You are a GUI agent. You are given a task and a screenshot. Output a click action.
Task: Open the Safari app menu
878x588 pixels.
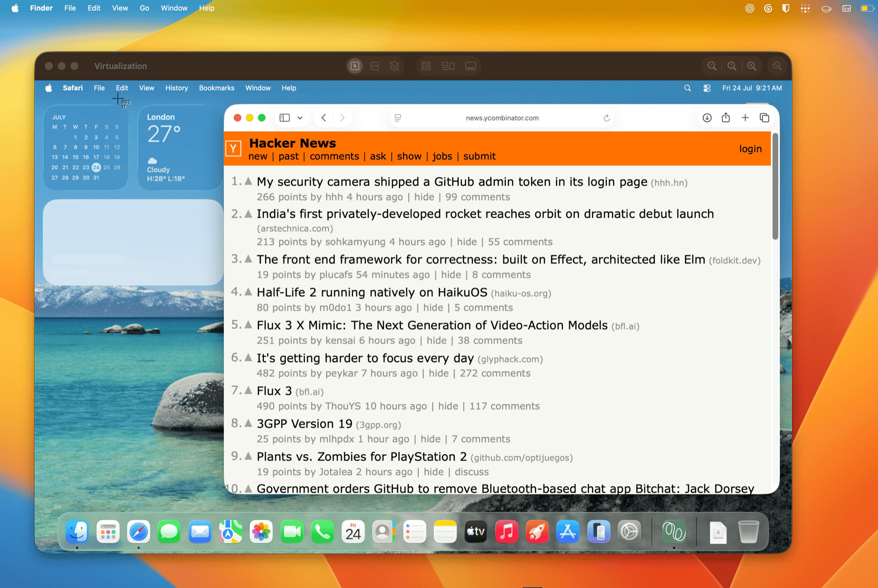pyautogui.click(x=72, y=88)
